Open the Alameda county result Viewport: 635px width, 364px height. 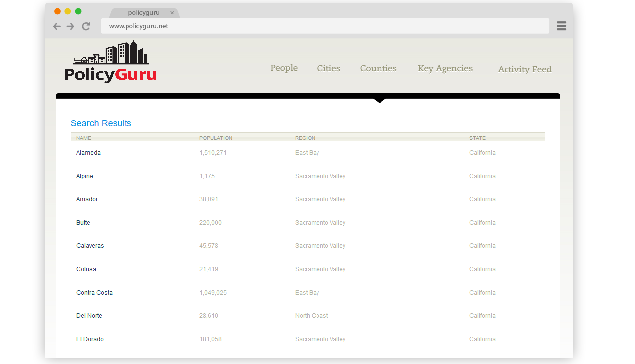point(88,153)
